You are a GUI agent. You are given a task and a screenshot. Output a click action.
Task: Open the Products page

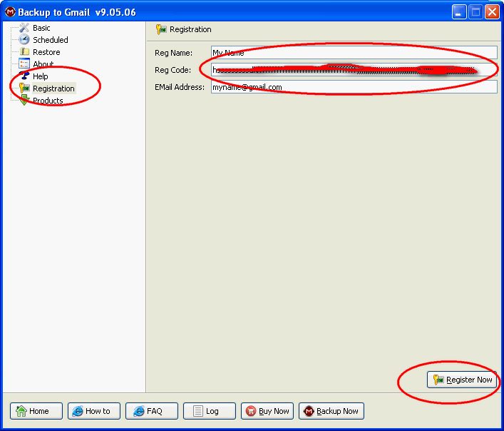point(48,101)
